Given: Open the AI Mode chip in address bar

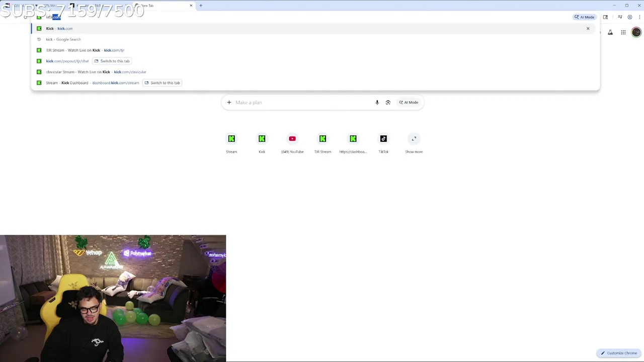Looking at the screenshot, I should [x=585, y=17].
